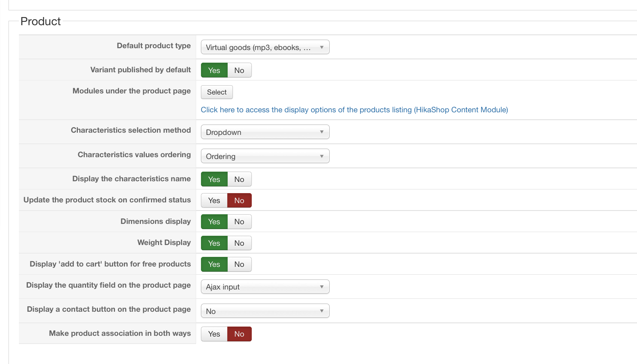Expand Characteristics selection method dropdown

265,132
